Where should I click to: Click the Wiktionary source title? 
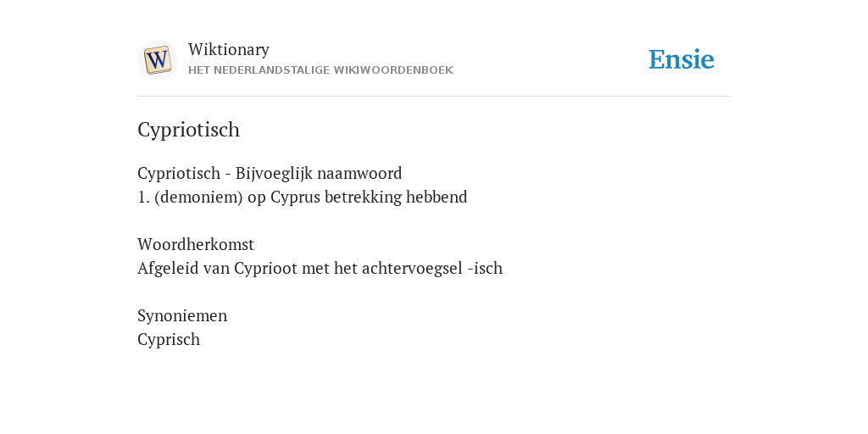pyautogui.click(x=229, y=49)
